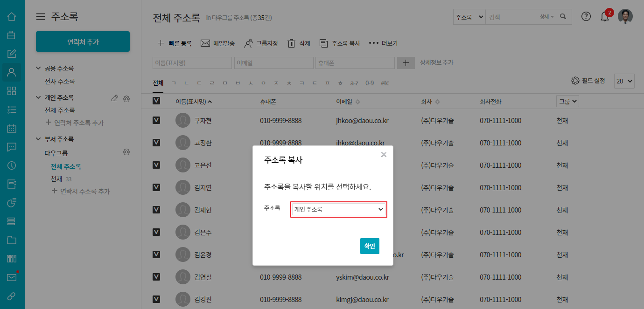This screenshot has width=644, height=309.
Task: Click the search magnifier icon
Action: tap(563, 17)
